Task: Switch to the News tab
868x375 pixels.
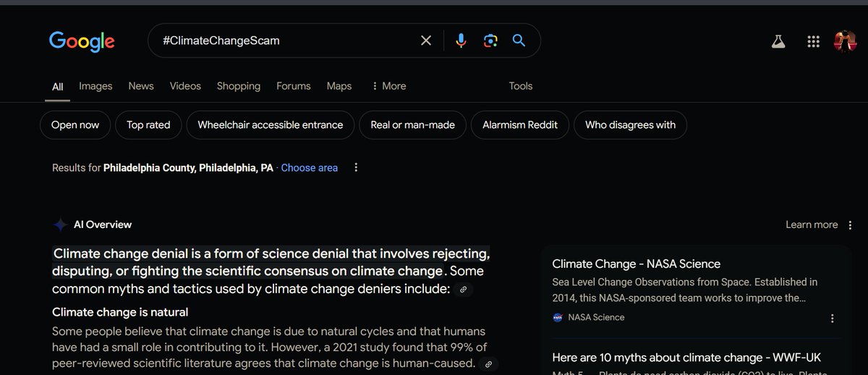Action: (x=141, y=85)
